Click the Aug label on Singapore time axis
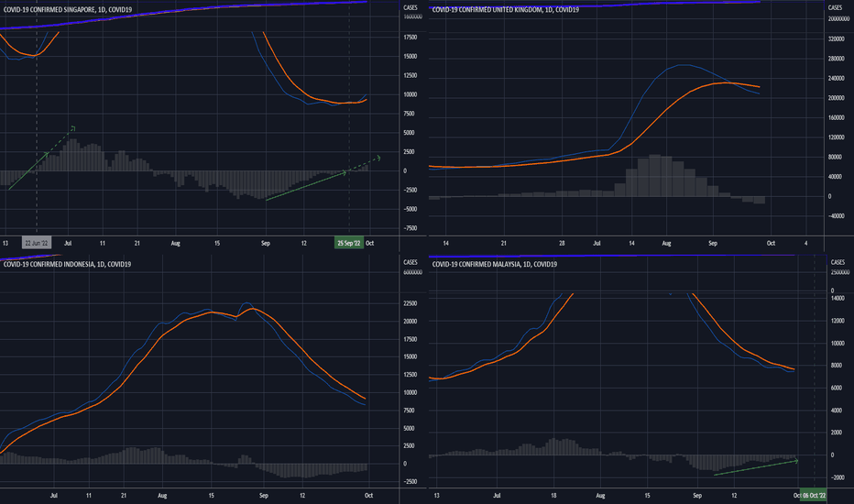The height and width of the screenshot is (504, 854). pos(175,244)
